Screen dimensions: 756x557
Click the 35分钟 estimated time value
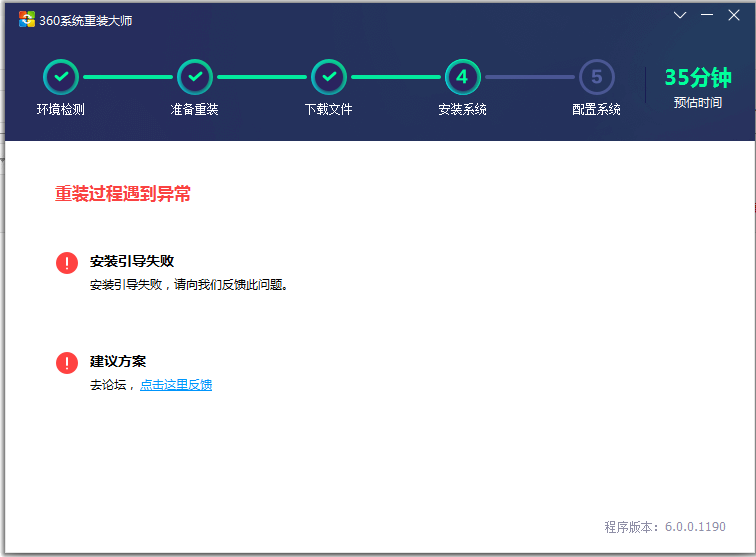pyautogui.click(x=698, y=77)
